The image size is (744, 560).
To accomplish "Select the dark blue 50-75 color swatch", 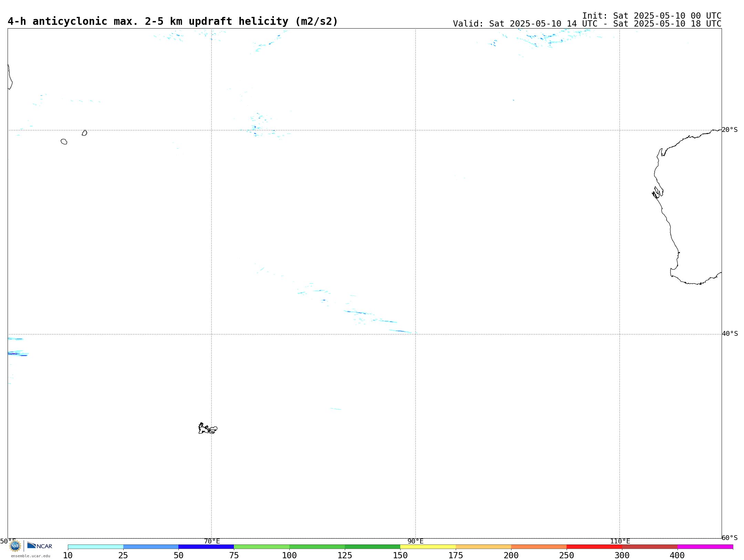I will tap(206, 547).
